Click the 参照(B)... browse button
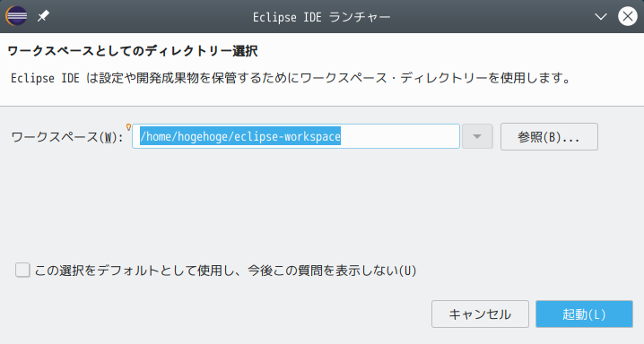This screenshot has height=344, width=644. [549, 136]
